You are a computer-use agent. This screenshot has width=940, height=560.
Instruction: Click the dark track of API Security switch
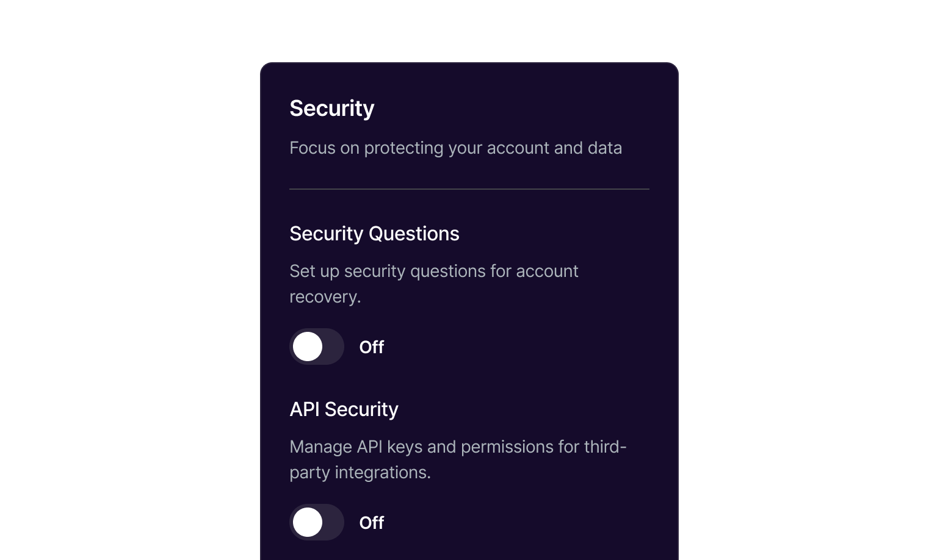[x=333, y=522]
